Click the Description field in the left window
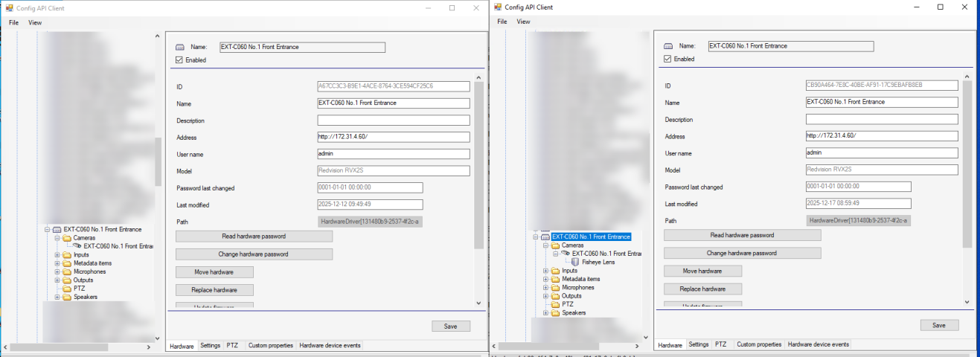980x357 pixels. [x=393, y=120]
